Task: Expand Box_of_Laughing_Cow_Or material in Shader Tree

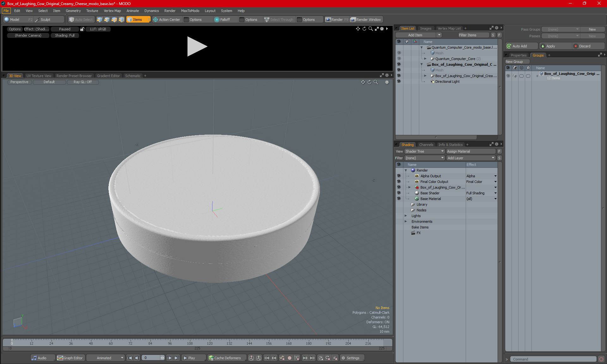Action: 409,187
